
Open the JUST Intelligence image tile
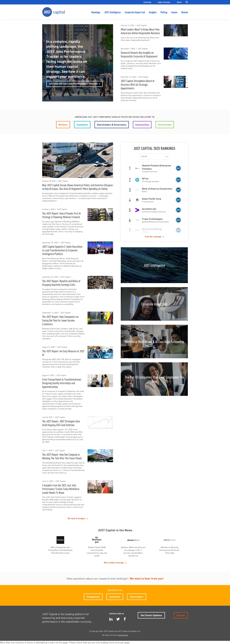pos(154,265)
